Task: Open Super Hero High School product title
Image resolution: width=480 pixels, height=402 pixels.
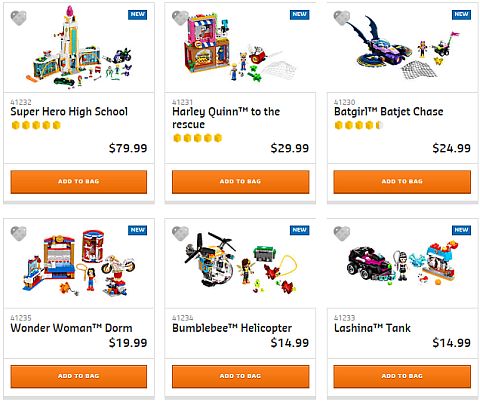Action: pos(69,111)
